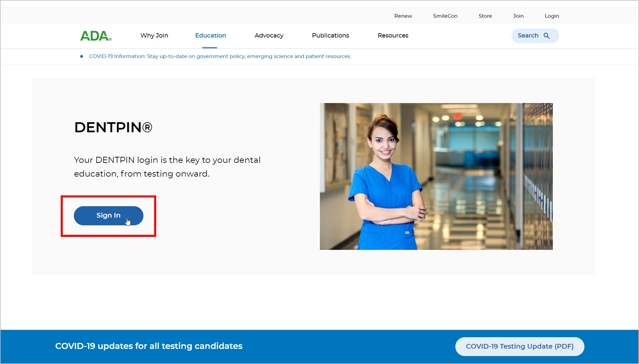Click the Login link
This screenshot has height=364, width=639.
point(552,16)
